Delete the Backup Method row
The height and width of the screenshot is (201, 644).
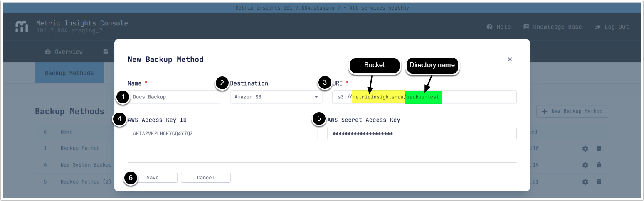pyautogui.click(x=599, y=148)
